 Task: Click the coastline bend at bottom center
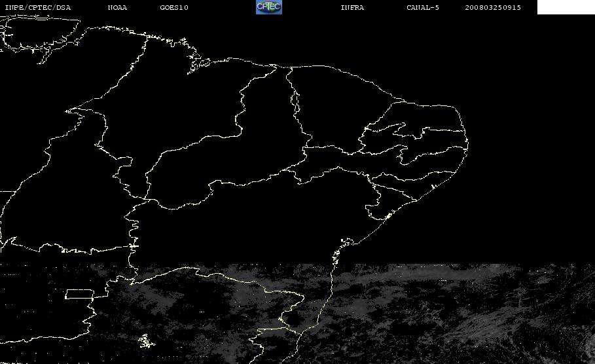(x=300, y=334)
